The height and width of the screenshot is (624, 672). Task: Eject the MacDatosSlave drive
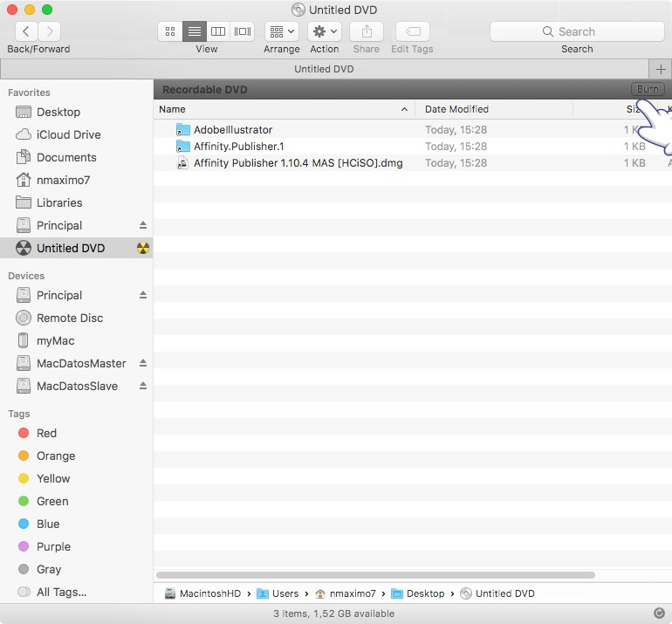143,386
